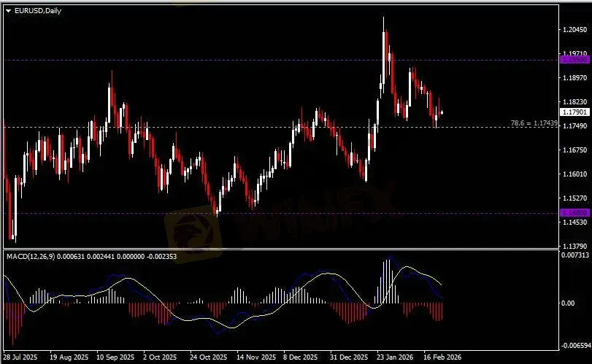Open the EURUSD chart dropdown triangle
Viewport: 592px width, 364px height.
[x=8, y=11]
